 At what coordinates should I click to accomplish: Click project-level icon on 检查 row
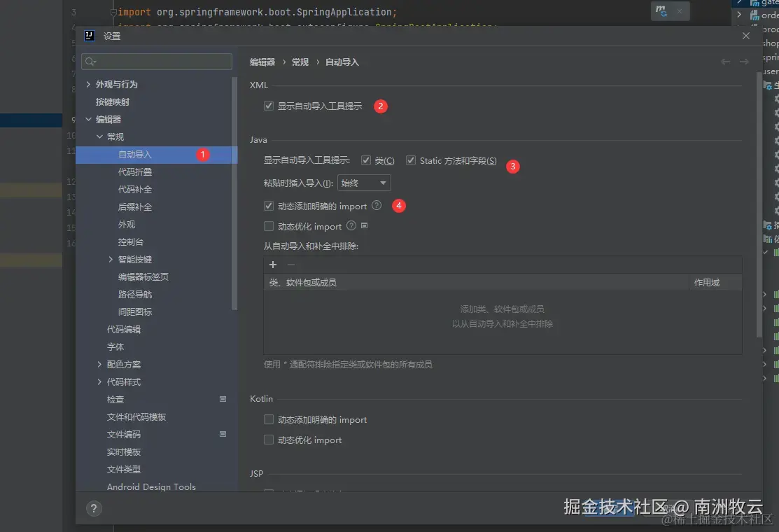coord(223,399)
